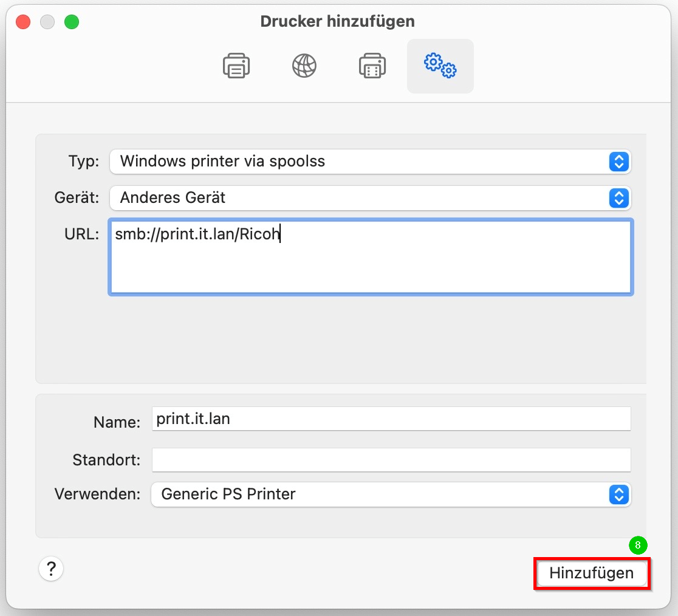Minimize the window with the gray button
Viewport: 678px width, 616px height.
coord(47,22)
